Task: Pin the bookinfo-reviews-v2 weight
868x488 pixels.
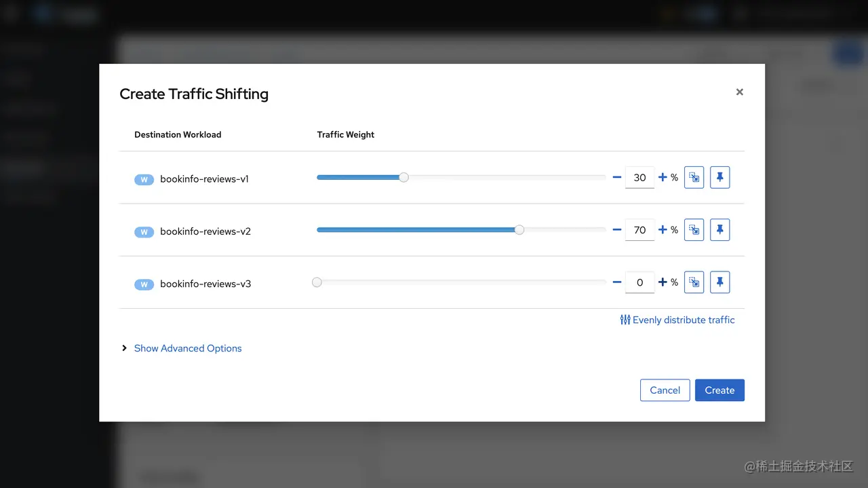Action: (x=719, y=229)
